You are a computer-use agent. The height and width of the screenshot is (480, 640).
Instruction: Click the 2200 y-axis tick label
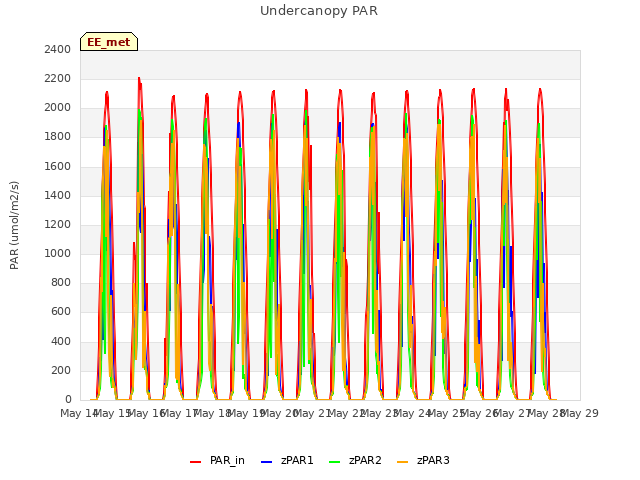pos(58,78)
